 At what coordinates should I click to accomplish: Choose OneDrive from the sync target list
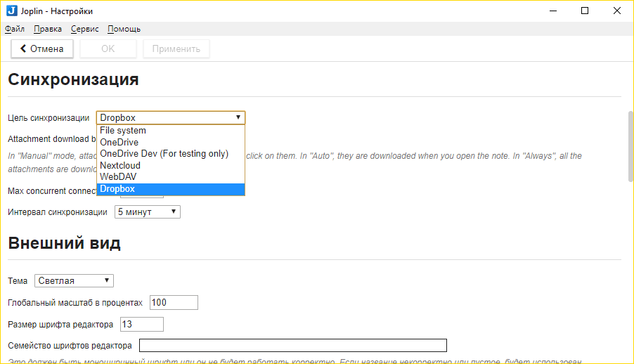click(171, 143)
